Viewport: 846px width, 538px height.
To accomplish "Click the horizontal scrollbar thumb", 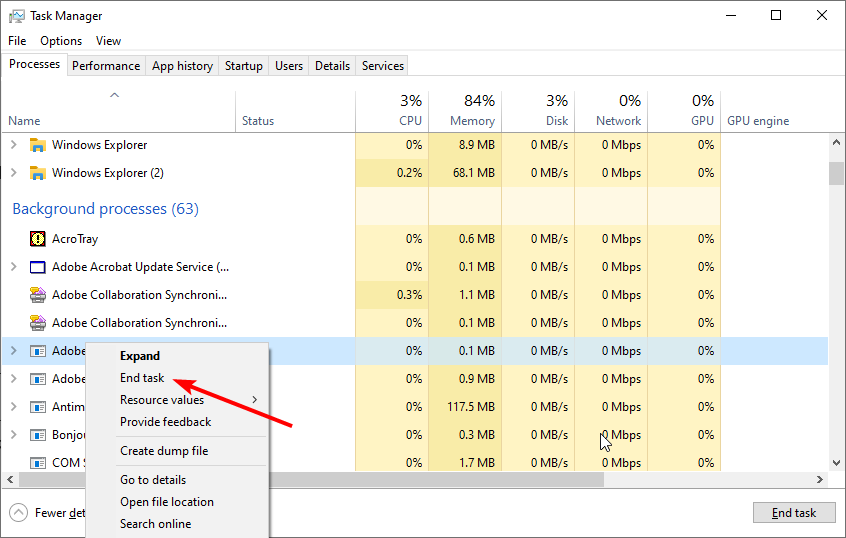I will coord(311,479).
